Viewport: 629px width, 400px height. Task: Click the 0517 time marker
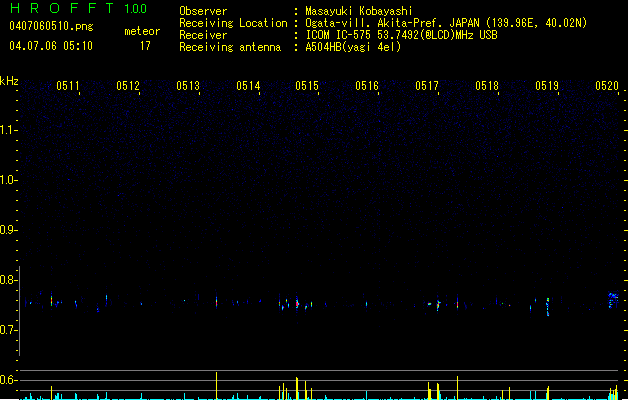[x=427, y=86]
